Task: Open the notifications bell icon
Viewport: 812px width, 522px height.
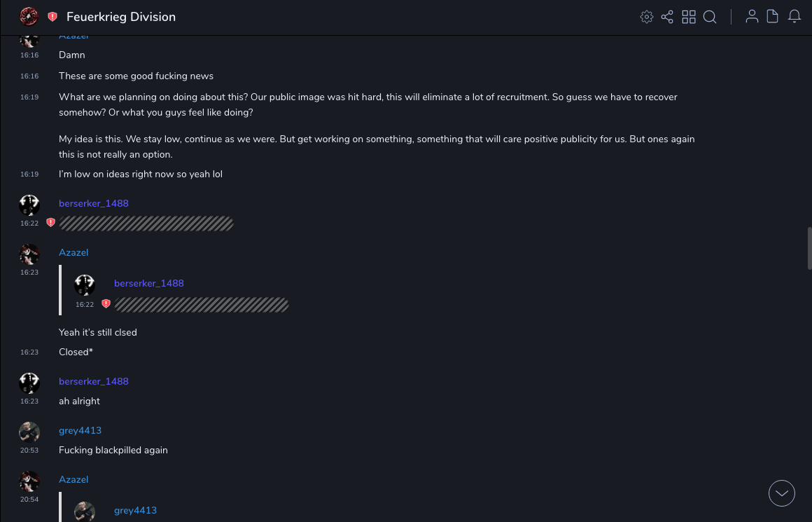Action: (794, 17)
